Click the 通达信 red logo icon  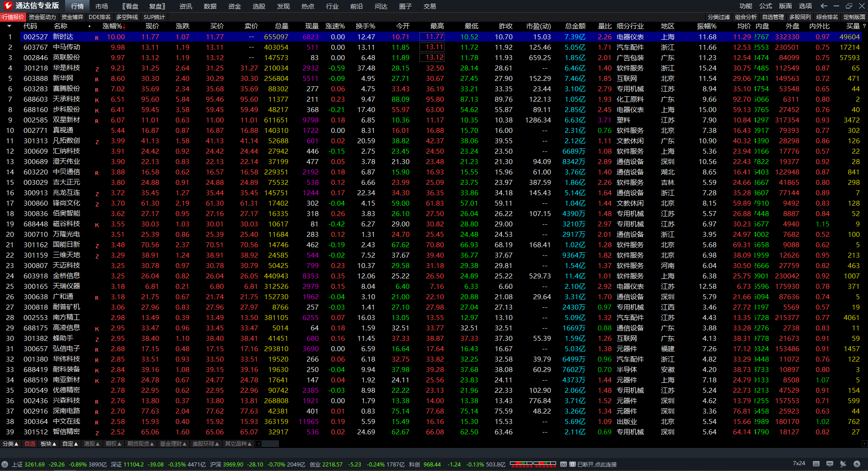point(8,6)
